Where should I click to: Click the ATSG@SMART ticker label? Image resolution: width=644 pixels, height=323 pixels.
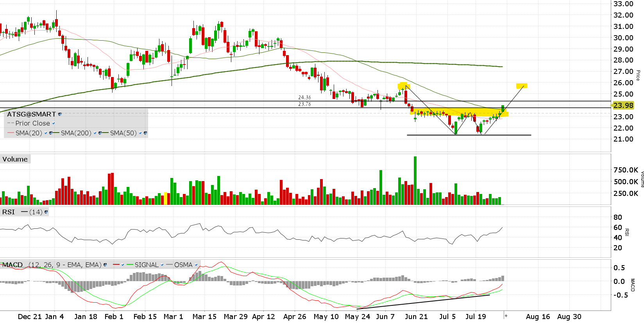pos(32,114)
